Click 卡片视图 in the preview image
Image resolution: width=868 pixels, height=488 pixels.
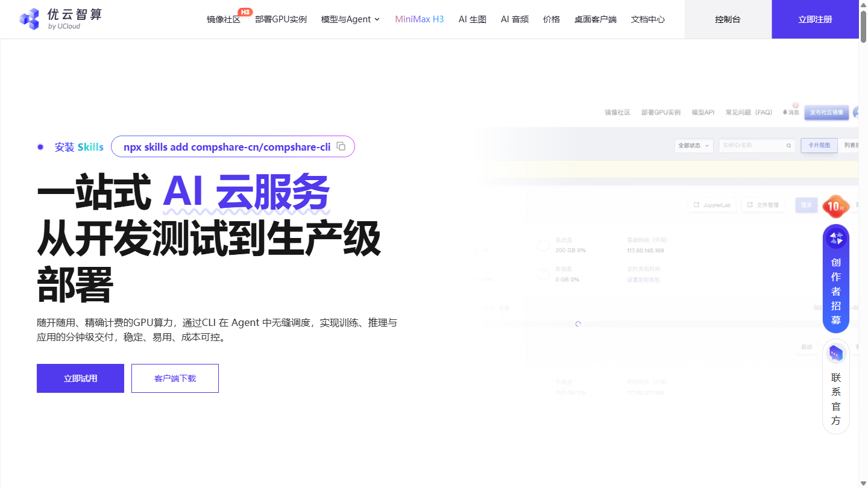tap(819, 145)
